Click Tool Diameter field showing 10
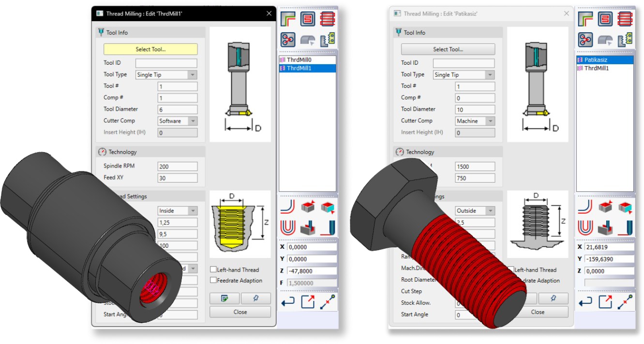 [x=475, y=110]
